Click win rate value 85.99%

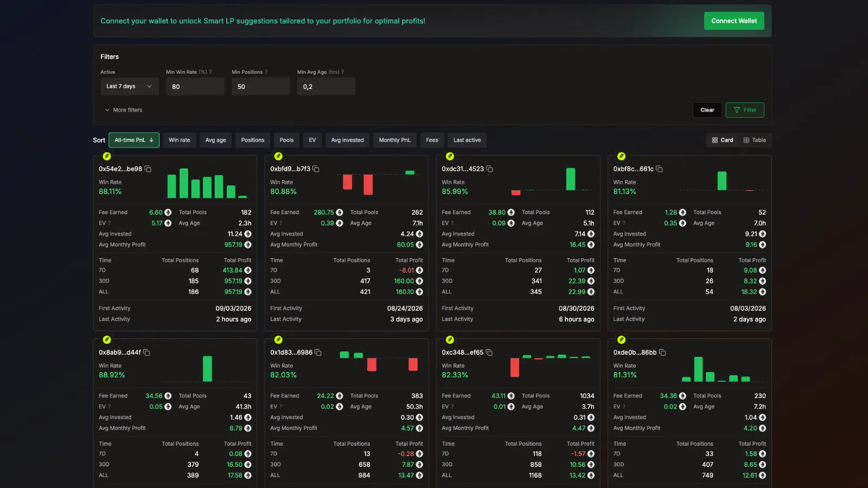tap(455, 192)
